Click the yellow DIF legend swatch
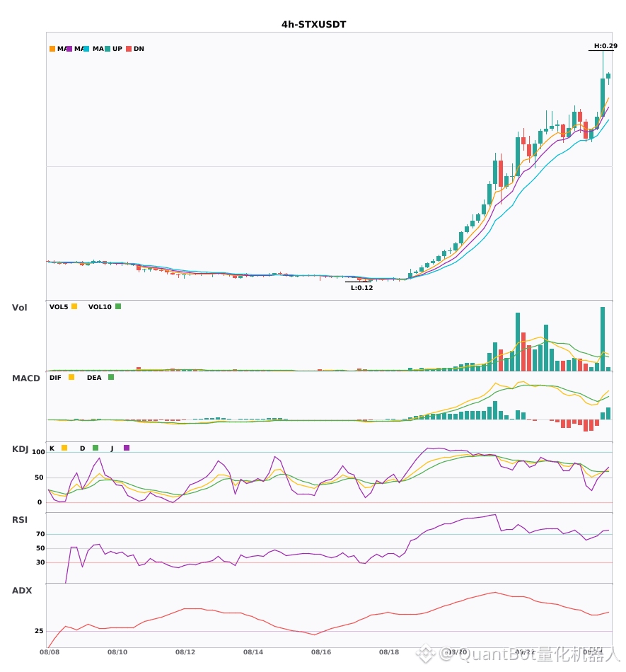 (71, 377)
